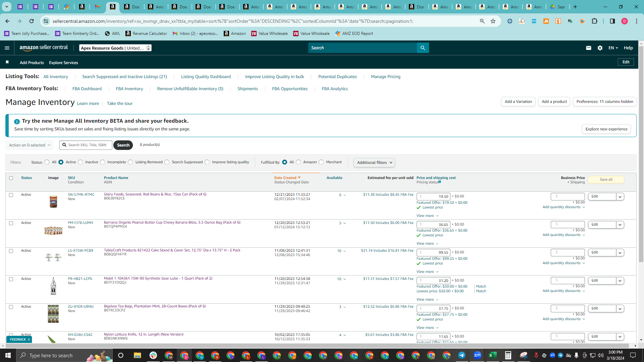This screenshot has width=644, height=362.
Task: Open Windows notification center icon
Action: 633,355
